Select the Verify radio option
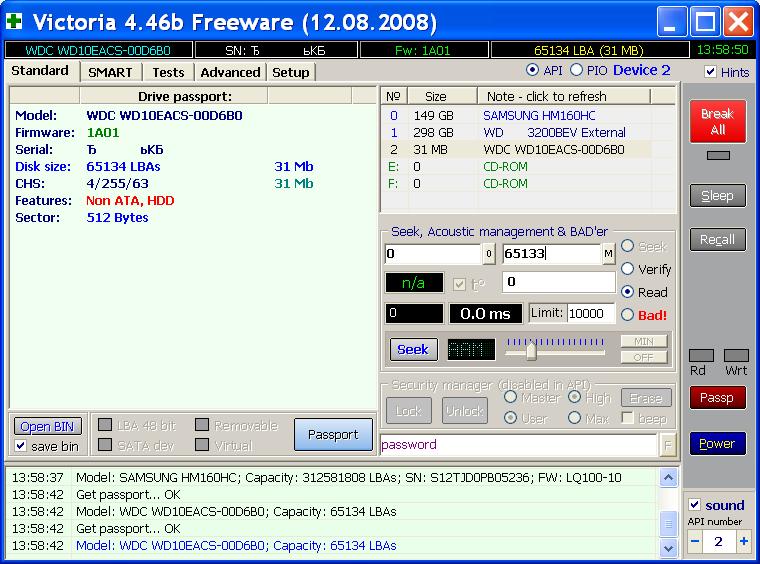This screenshot has width=760, height=564. [x=628, y=269]
